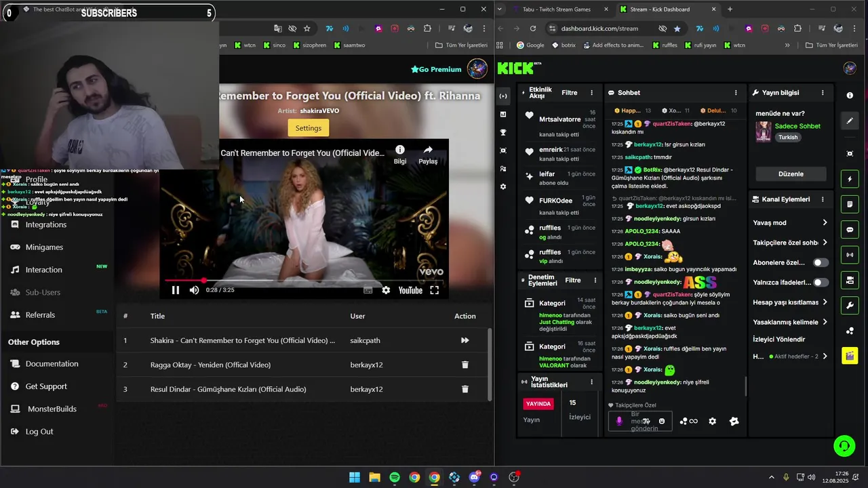Open Yayın bilgisi options menu
868x488 pixels.
coord(823,93)
